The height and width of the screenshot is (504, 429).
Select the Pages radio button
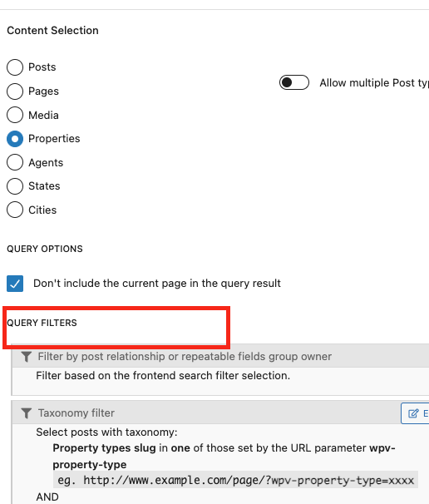tap(15, 91)
